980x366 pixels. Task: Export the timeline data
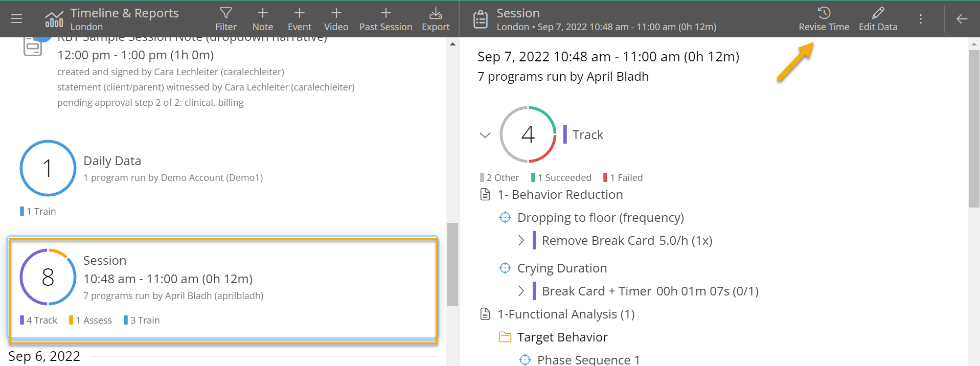436,19
